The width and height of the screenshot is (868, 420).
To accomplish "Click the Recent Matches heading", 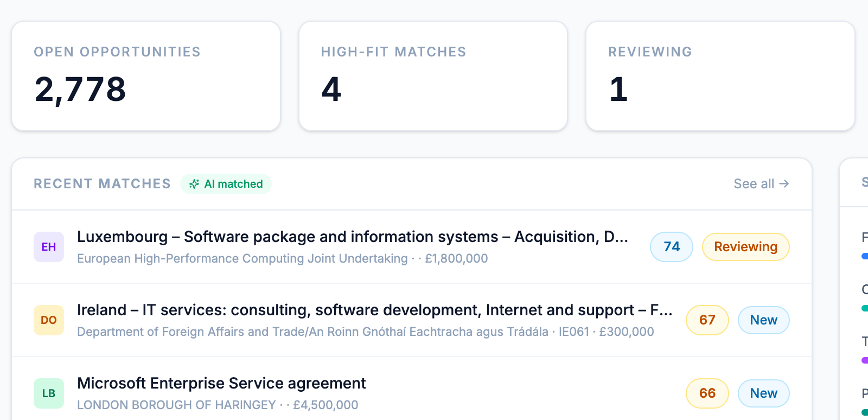I will point(103,184).
